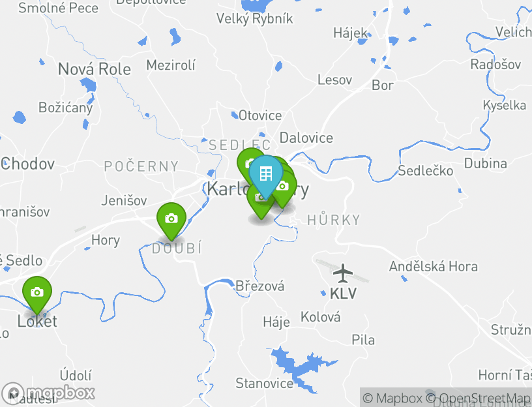Click the Velký Rybník label
532x407 pixels.
tap(254, 19)
